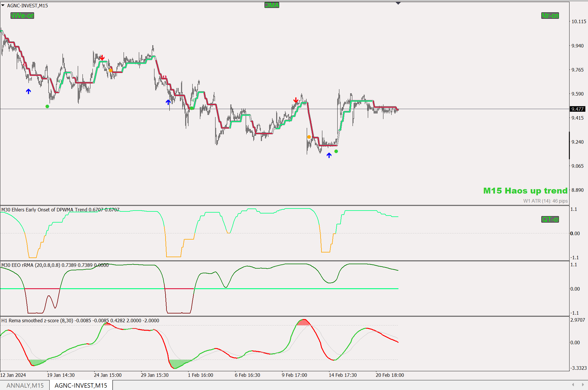Toggle the NWe-on indicator button
The image size is (588, 390).
point(22,16)
